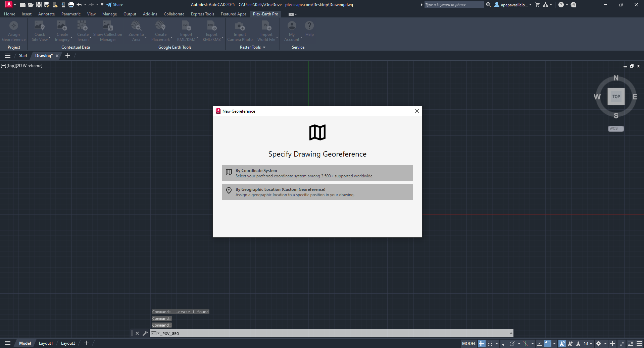644x348 pixels.
Task: Save the drawing with Save icon
Action: pos(39,5)
